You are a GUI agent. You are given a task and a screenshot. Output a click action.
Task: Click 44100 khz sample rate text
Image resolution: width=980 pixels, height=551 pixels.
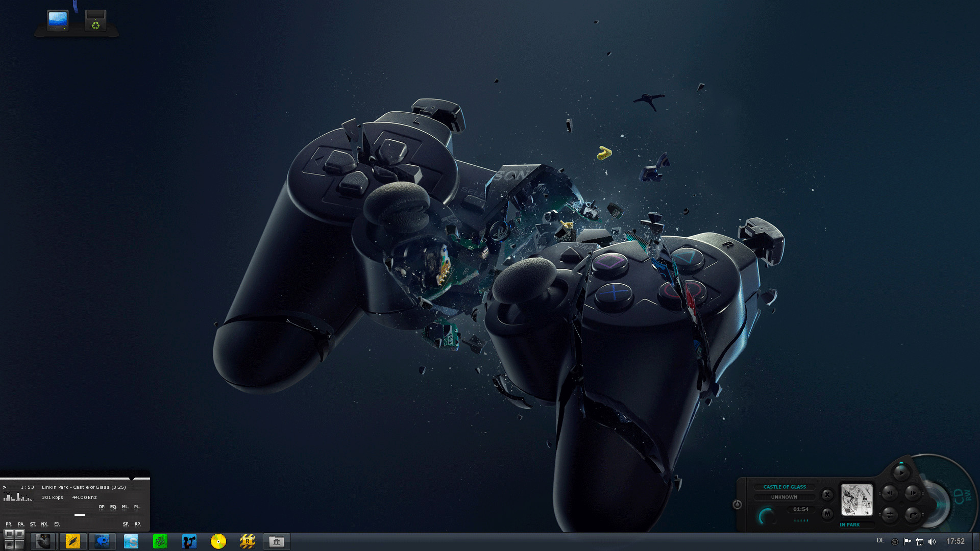point(84,497)
